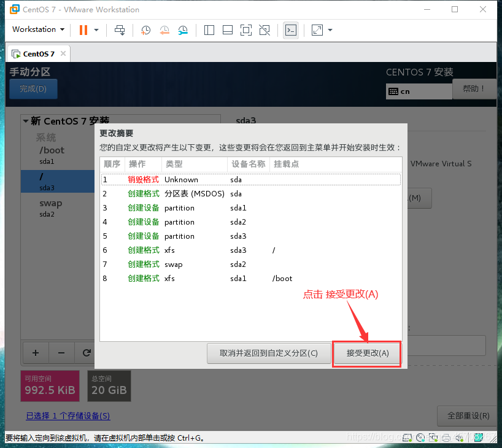The width and height of the screenshot is (502, 448).
Task: Select the swap sda2 partition
Action: point(58,208)
